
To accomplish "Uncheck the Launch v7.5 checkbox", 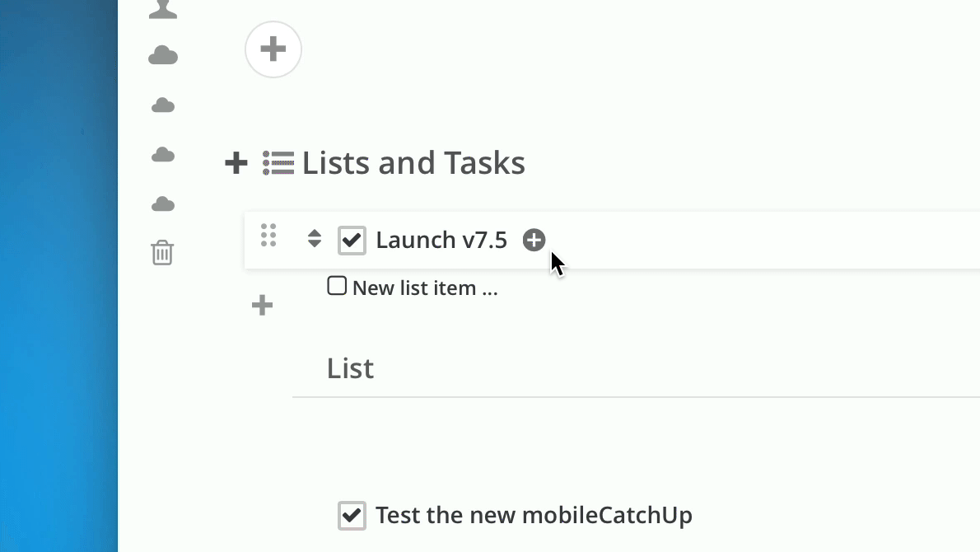I will tap(352, 240).
